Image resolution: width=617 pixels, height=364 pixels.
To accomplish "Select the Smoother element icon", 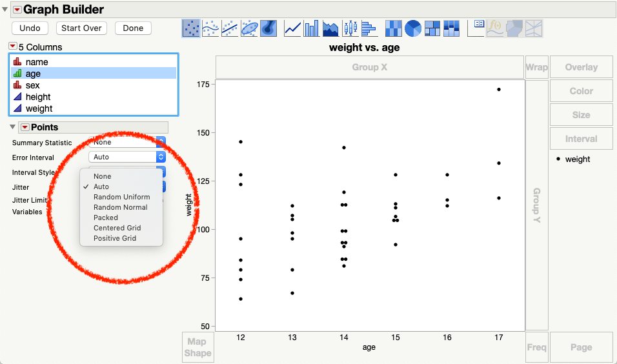I will pyautogui.click(x=210, y=28).
